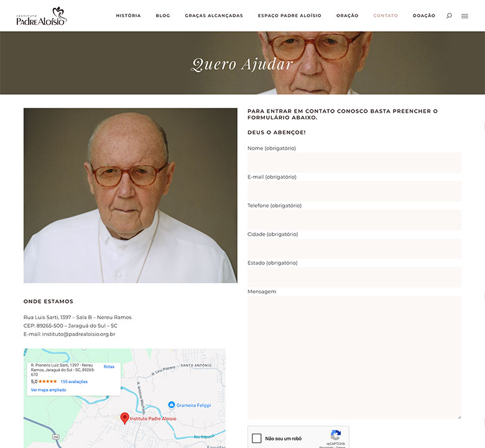Click the Grameira Felippi shop marker

(172, 405)
